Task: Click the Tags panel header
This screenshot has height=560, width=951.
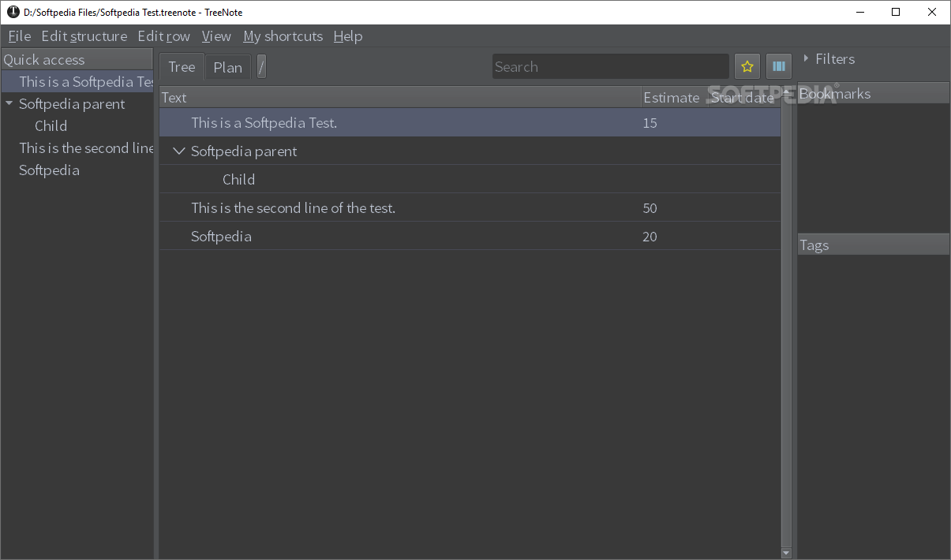Action: (x=874, y=245)
